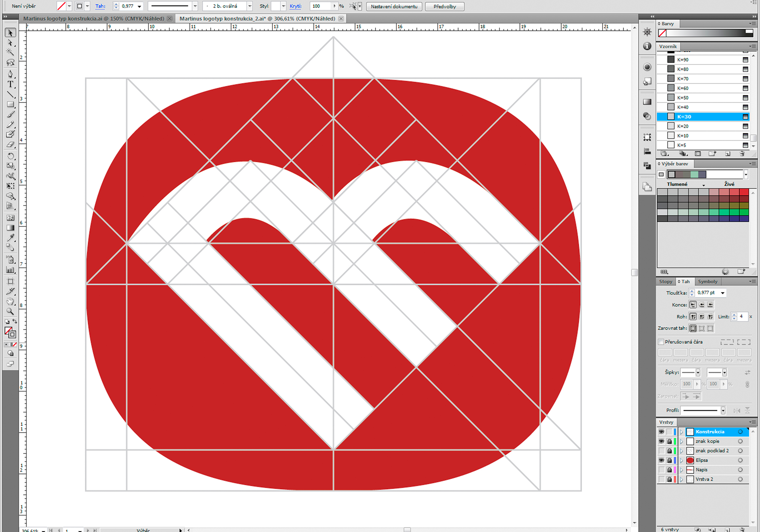Select the Eyedropper tool
760x532 pixels.
click(10, 238)
